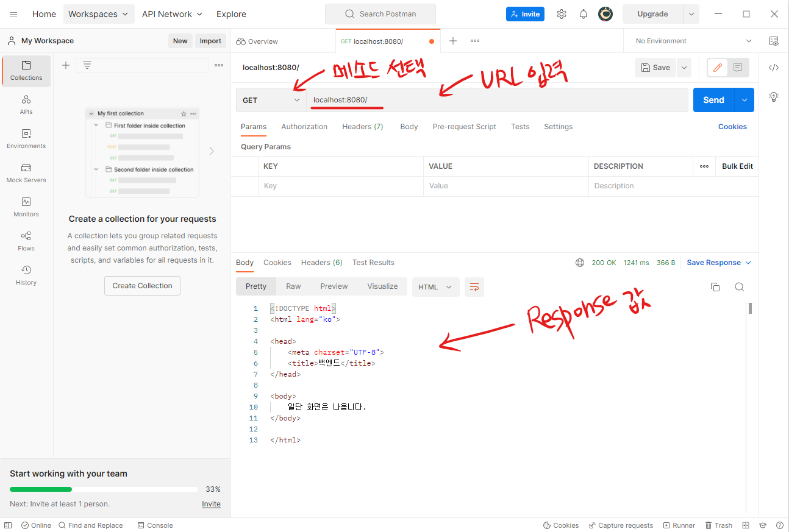Open the Send options dropdown arrow

click(x=744, y=100)
